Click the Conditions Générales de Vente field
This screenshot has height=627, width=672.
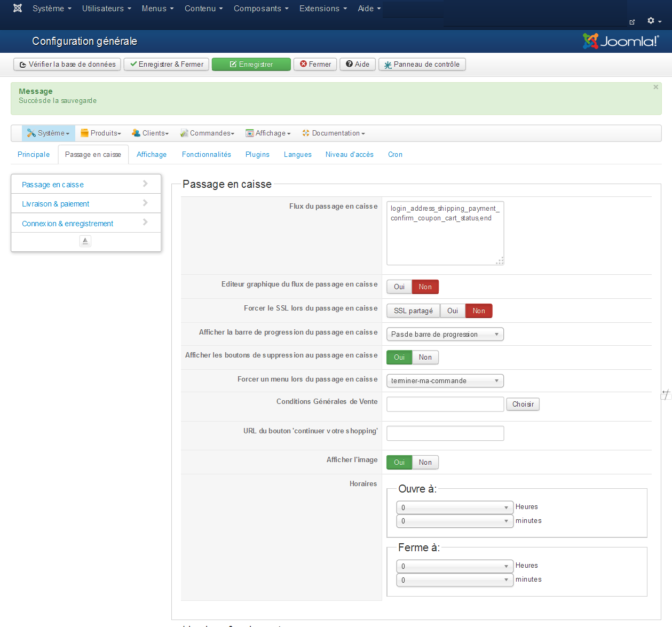click(x=445, y=404)
